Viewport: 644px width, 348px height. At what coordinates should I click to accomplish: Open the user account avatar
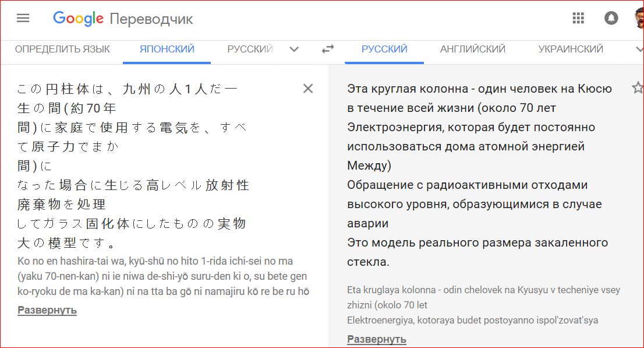point(639,19)
